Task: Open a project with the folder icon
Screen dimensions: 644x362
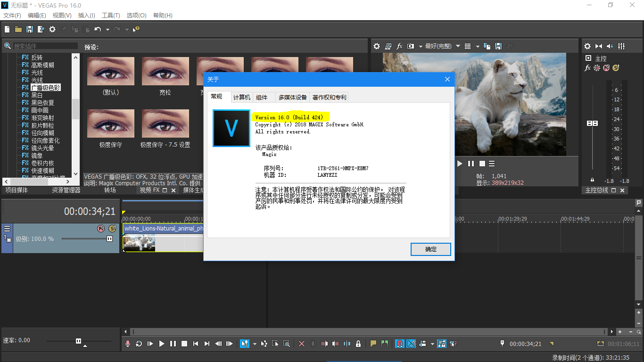Action: [18, 29]
